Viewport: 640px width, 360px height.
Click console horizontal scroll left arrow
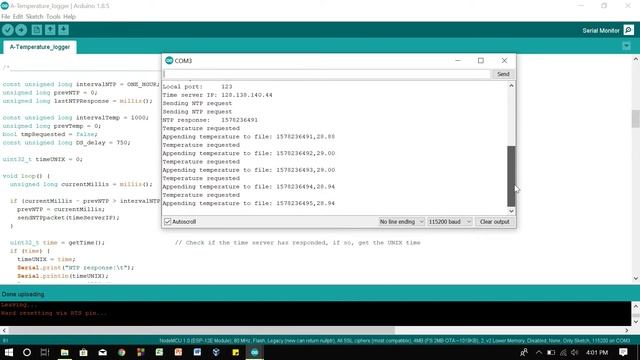click(4, 330)
